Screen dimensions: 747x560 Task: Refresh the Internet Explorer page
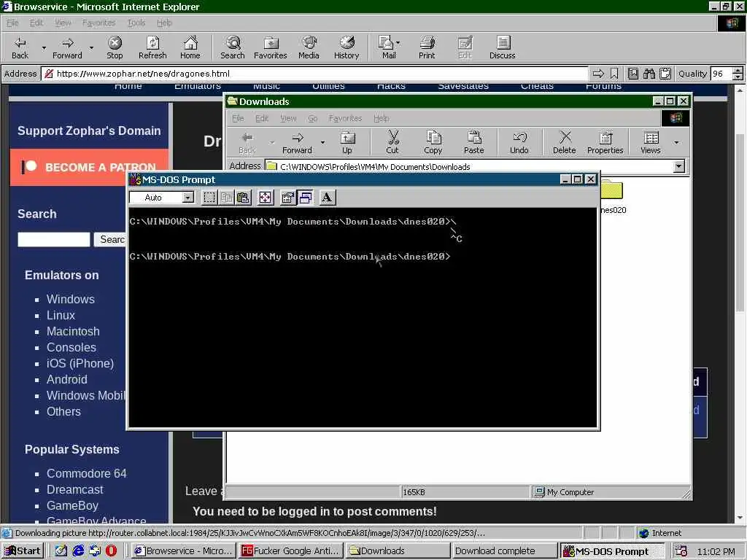(152, 47)
